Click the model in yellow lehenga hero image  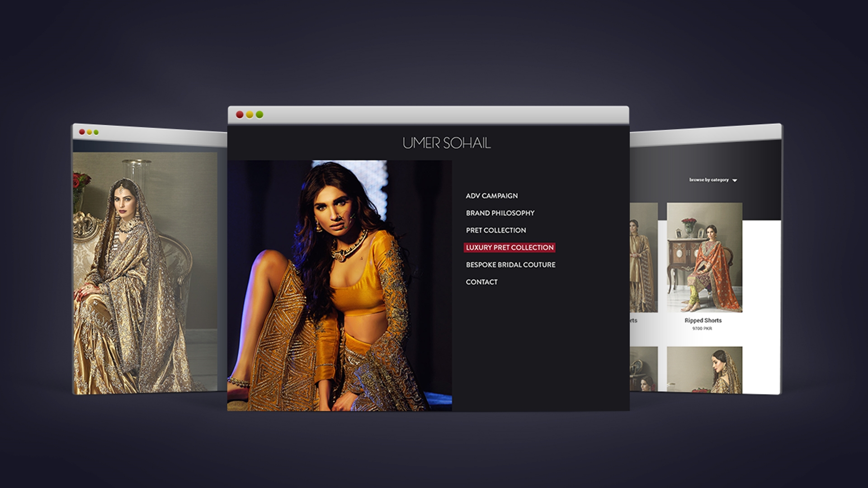tap(339, 286)
